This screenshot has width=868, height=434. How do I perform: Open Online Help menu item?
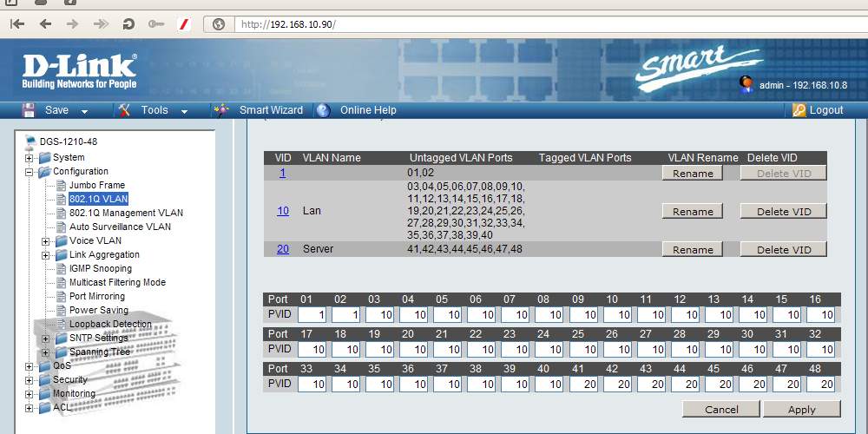pos(368,110)
